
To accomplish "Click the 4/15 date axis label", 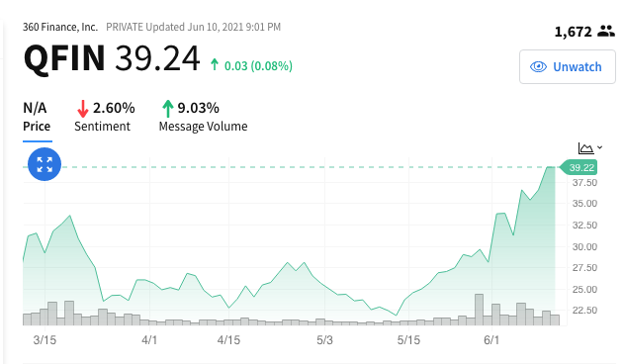I will tap(228, 340).
